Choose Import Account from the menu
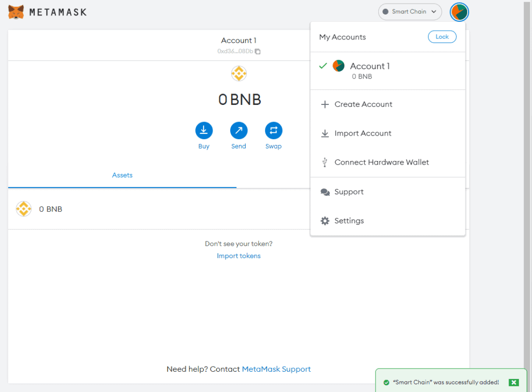Image resolution: width=532 pixels, height=392 pixels. (x=388, y=133)
